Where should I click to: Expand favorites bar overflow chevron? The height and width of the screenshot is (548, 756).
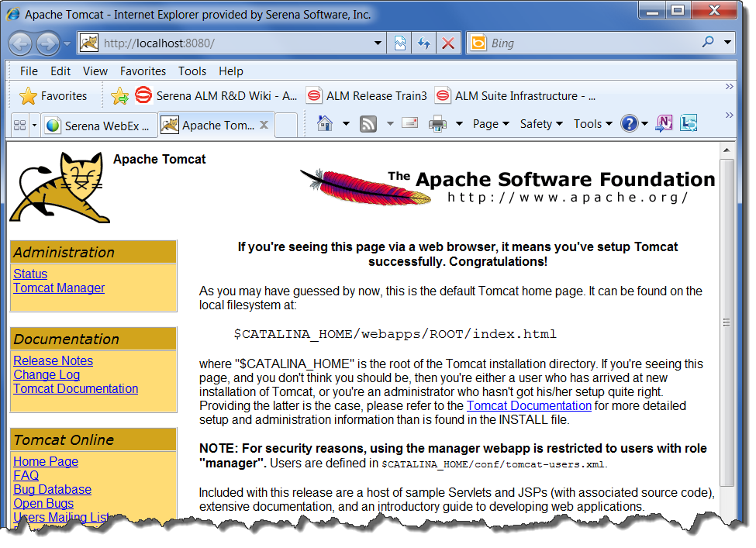729,87
